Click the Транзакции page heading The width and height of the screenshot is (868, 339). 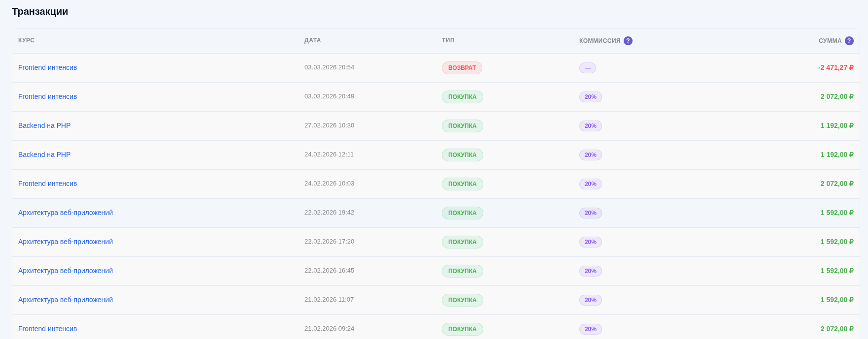(x=40, y=11)
